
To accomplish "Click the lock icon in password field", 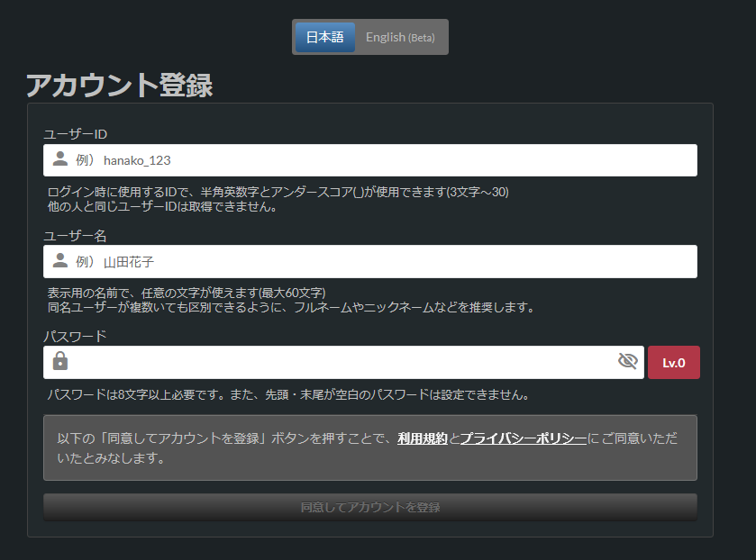I will pyautogui.click(x=60, y=360).
